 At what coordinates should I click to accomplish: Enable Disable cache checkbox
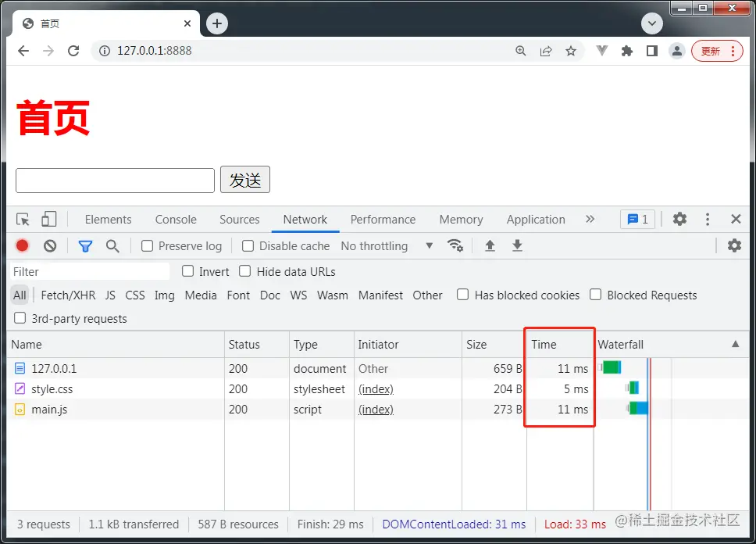click(x=248, y=246)
